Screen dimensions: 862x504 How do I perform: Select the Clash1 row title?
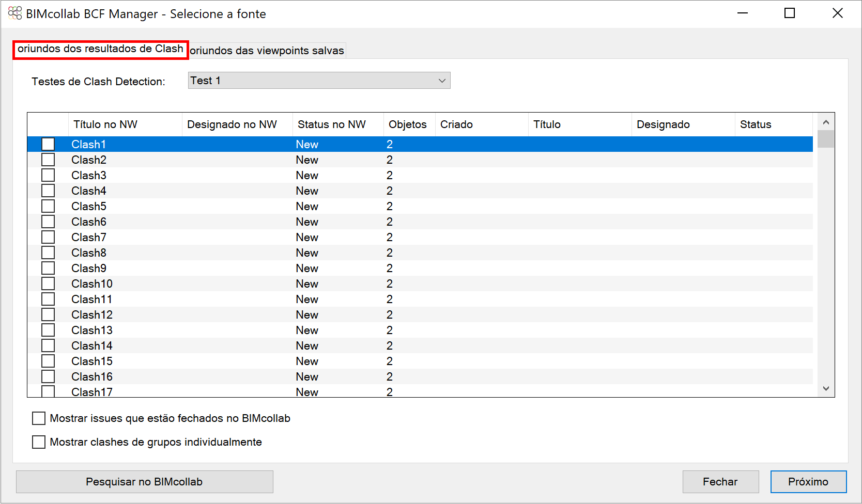tap(89, 145)
